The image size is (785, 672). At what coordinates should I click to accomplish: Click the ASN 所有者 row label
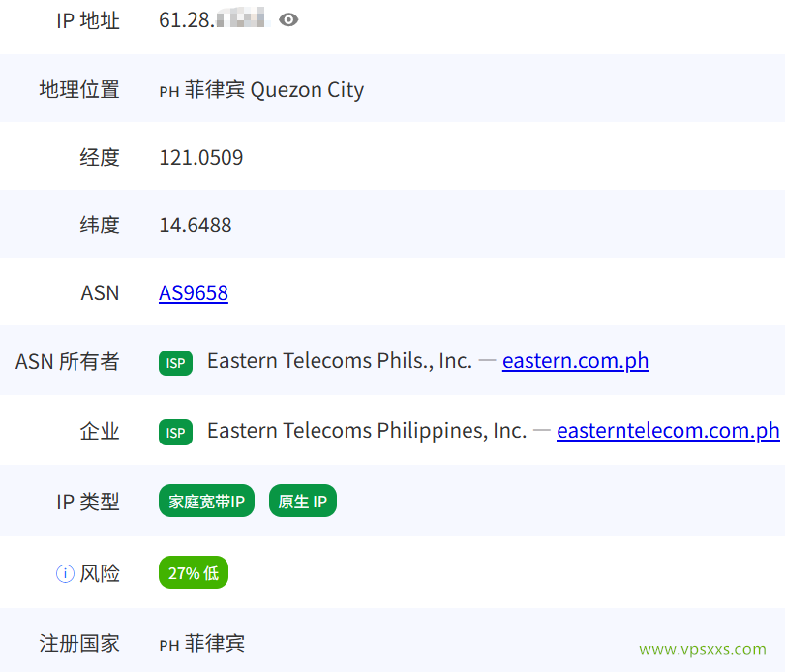tap(67, 361)
